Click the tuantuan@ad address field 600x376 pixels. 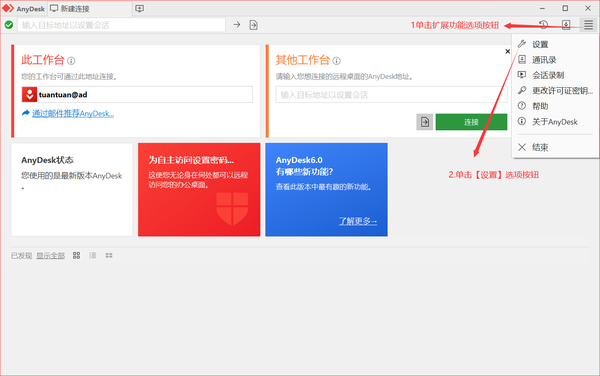coord(137,94)
